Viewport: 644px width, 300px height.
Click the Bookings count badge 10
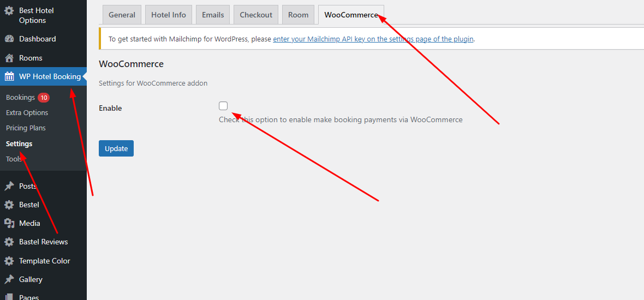[44, 98]
